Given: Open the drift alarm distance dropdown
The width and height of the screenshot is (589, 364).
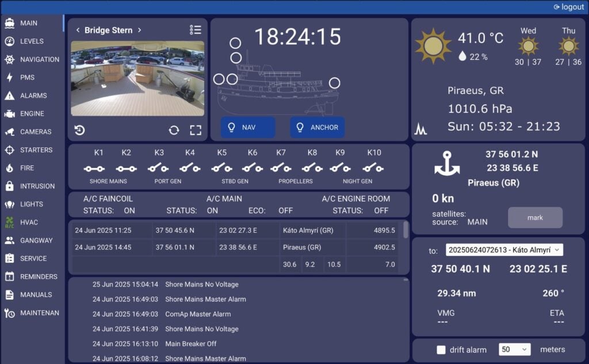Looking at the screenshot, I should [x=514, y=350].
